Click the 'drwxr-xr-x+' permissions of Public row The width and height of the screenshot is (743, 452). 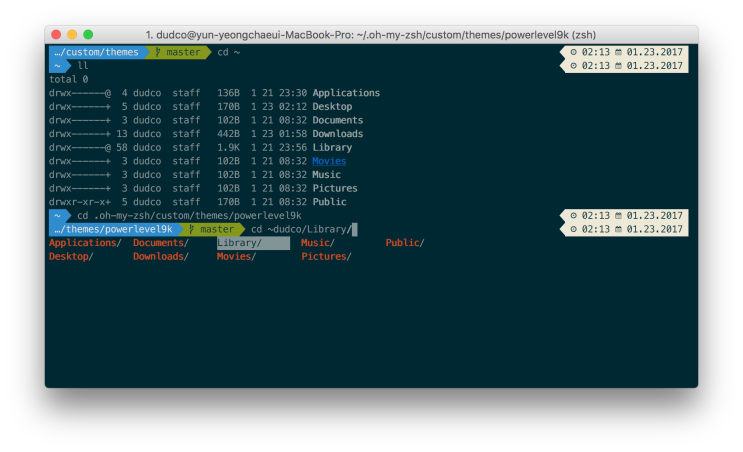80,202
